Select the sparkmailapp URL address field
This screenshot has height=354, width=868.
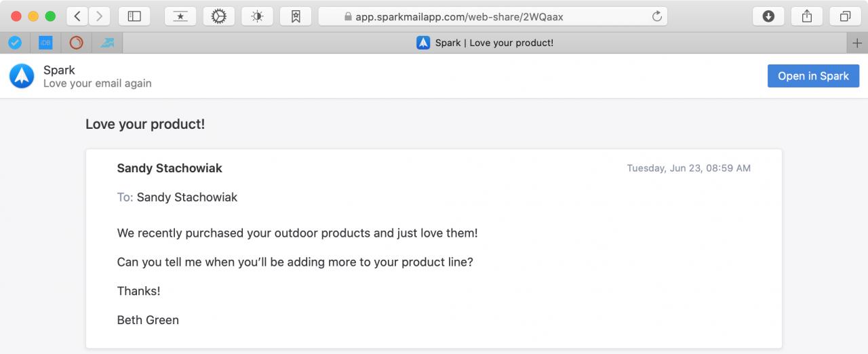pos(493,16)
